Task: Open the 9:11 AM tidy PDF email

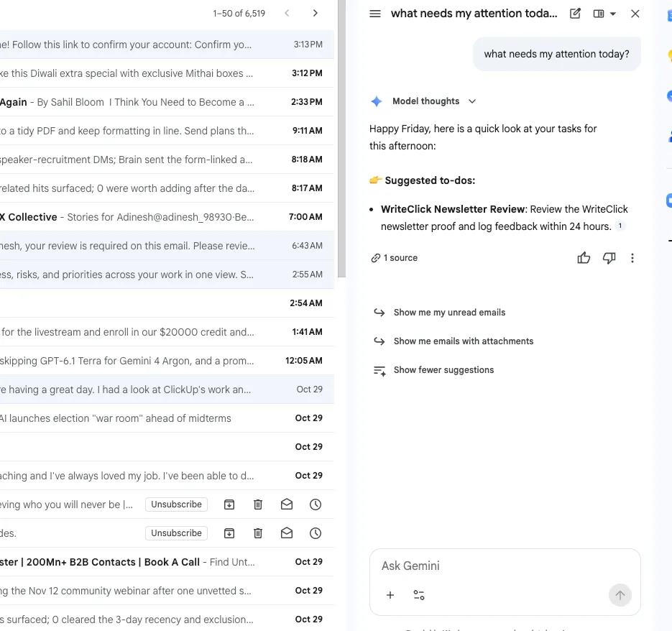Action: pos(167,131)
